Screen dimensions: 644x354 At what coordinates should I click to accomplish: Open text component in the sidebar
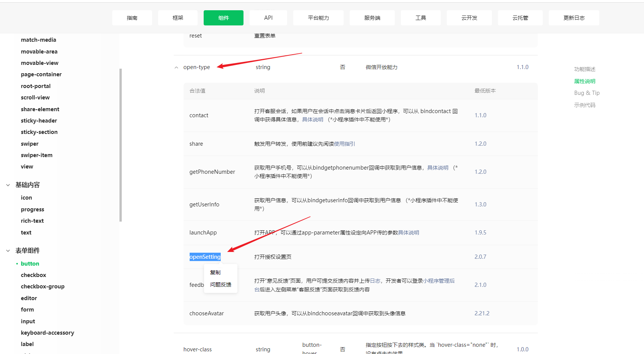[26, 233]
